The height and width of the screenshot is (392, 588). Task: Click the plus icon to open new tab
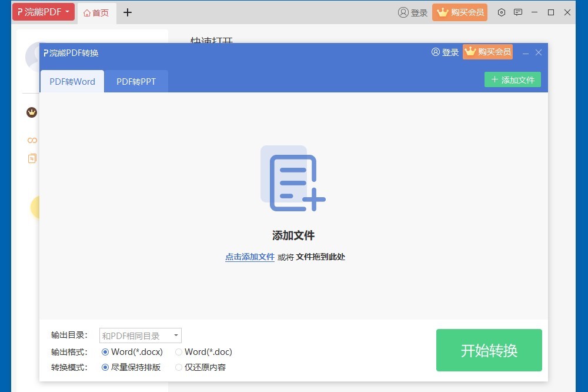(x=128, y=12)
